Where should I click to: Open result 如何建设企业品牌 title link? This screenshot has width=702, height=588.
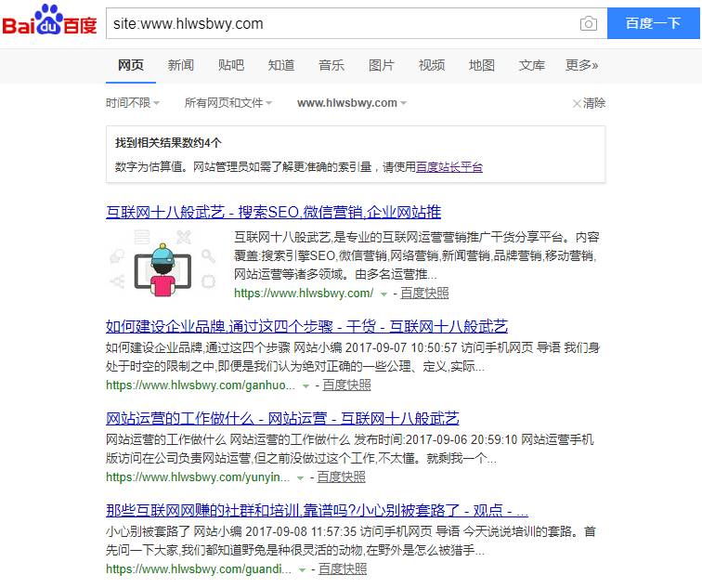(306, 326)
